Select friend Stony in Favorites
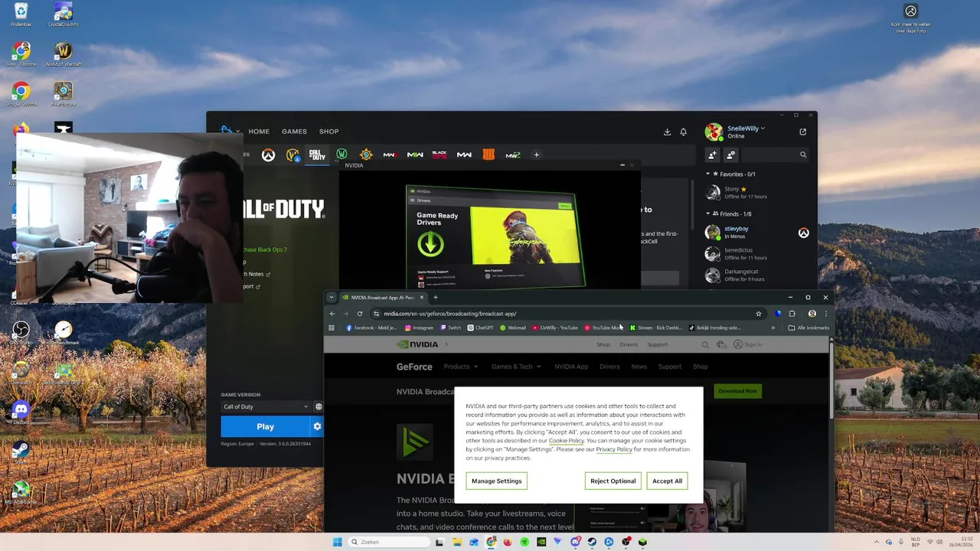Image resolution: width=980 pixels, height=551 pixels. point(758,192)
